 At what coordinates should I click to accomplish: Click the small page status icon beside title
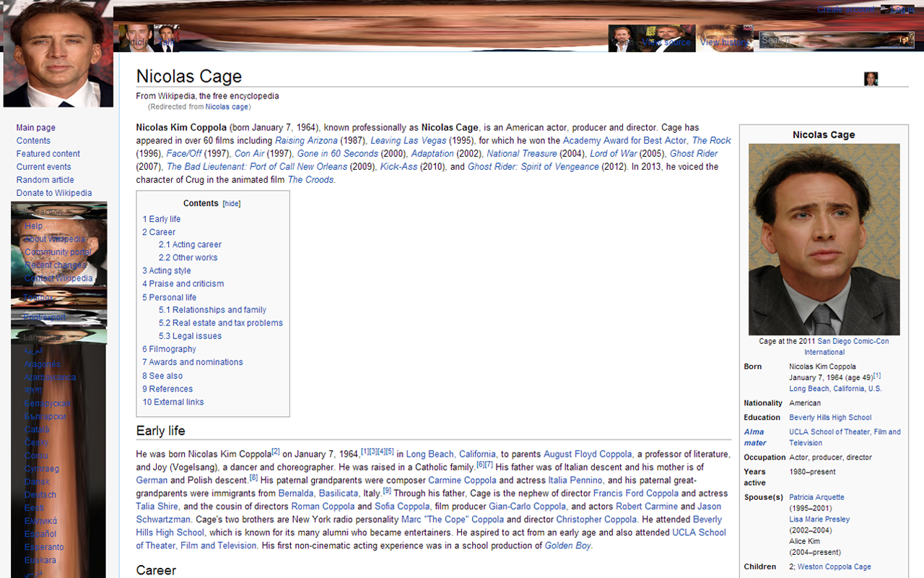pyautogui.click(x=871, y=79)
